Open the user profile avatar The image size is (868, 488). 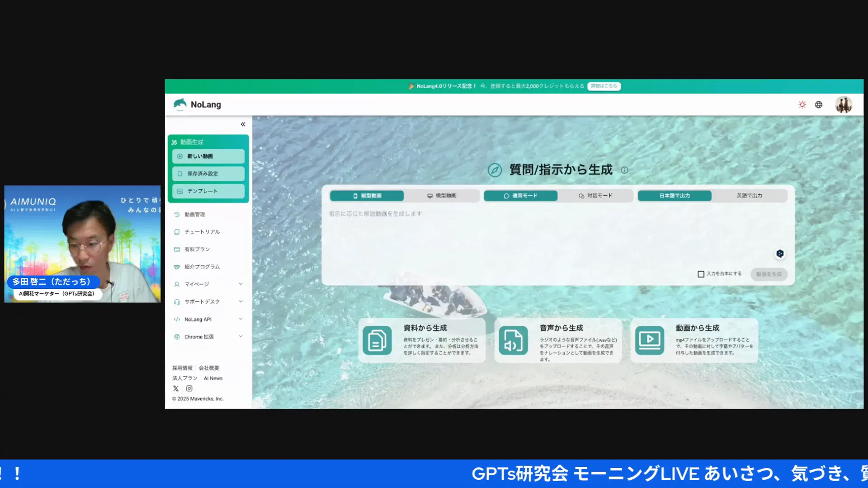[x=844, y=105]
